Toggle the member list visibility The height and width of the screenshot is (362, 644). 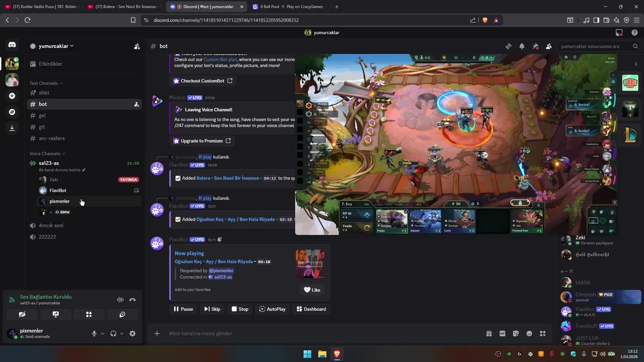point(549,46)
